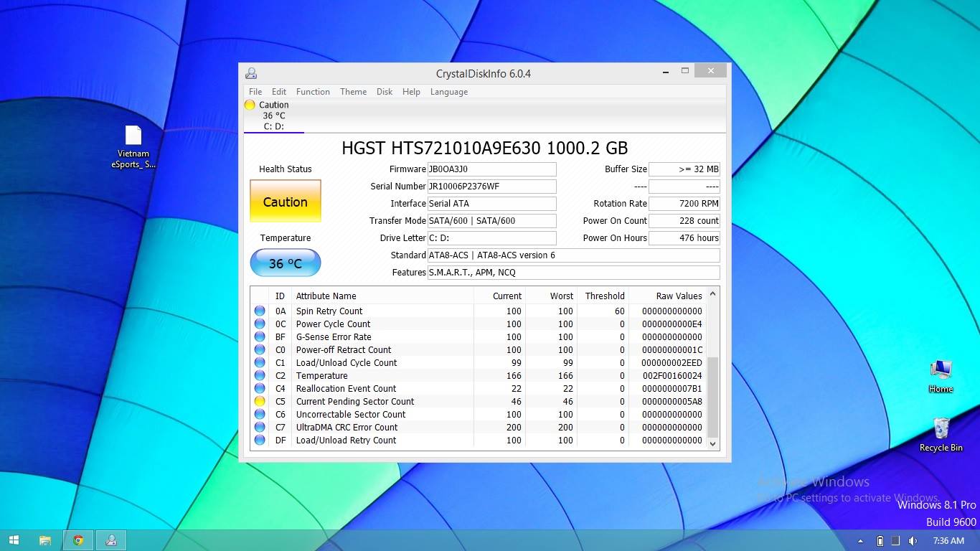Open the File menu
Image resolution: width=980 pixels, height=551 pixels.
255,92
